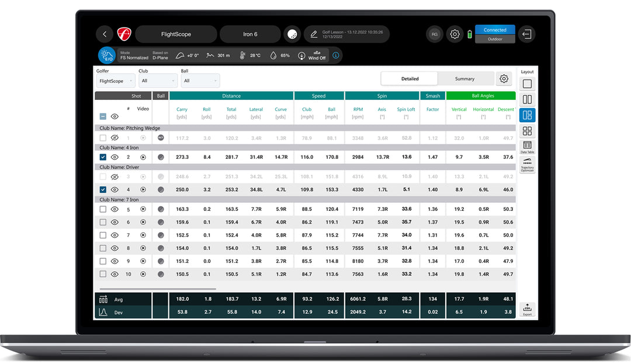Adjust the 28°C temperature setting
Viewport: 631px width, 364px height.
(x=250, y=56)
